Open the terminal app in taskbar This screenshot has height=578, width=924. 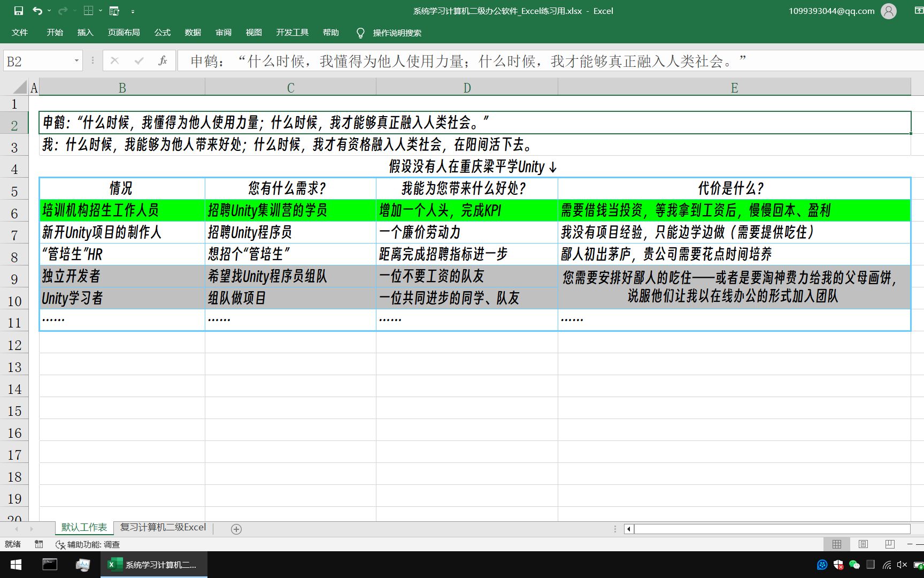[x=50, y=565]
